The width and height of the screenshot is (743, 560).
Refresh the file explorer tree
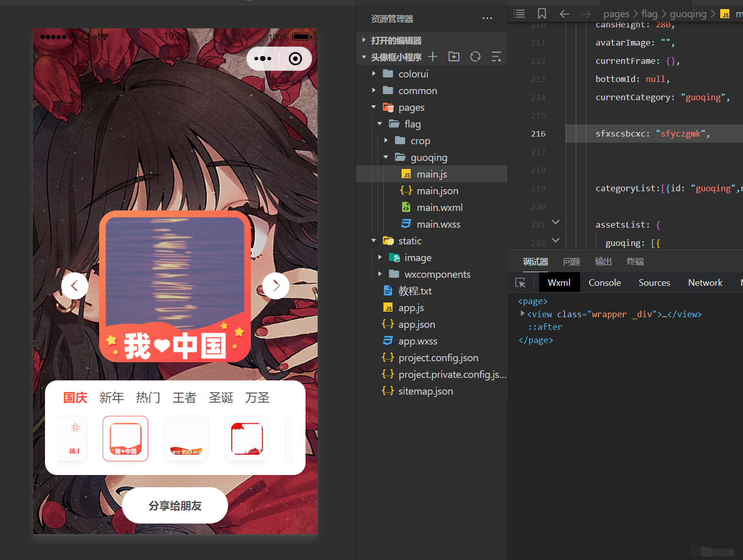tap(475, 57)
